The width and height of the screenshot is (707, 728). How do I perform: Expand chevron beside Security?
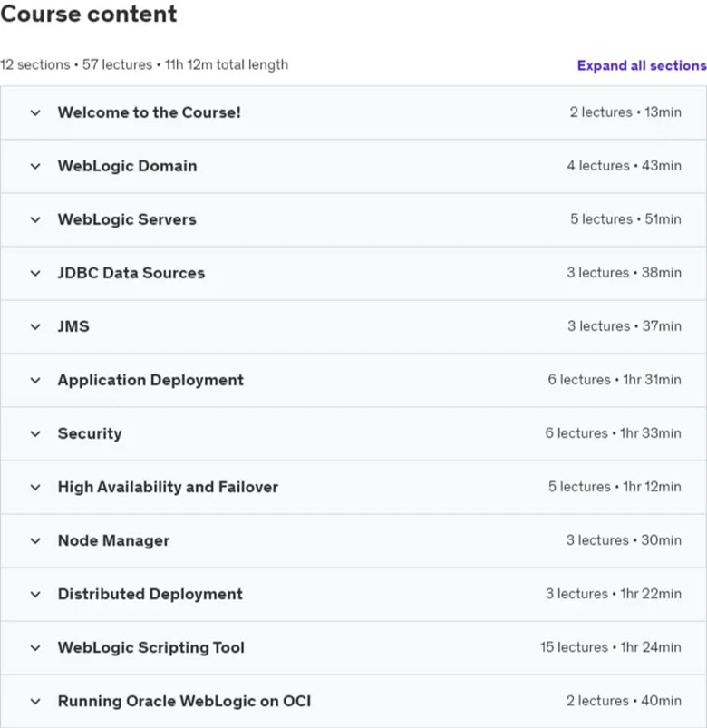coord(35,433)
